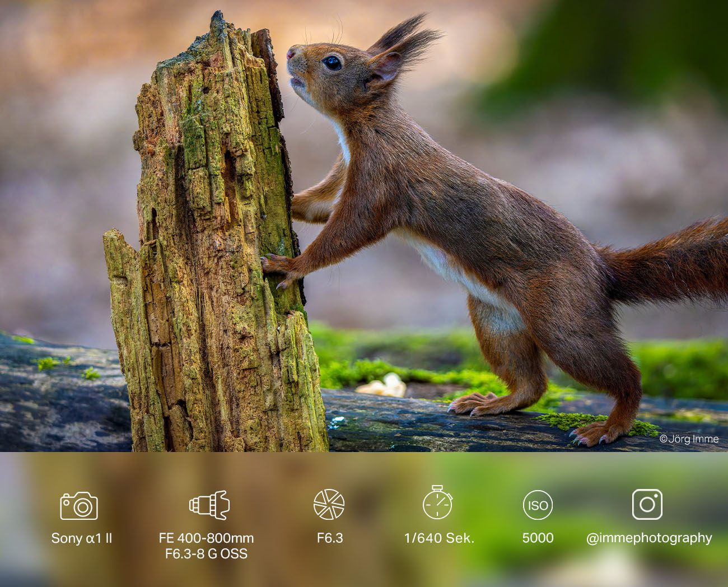Open the @immephotography handle link
The width and height of the screenshot is (728, 587).
[x=649, y=538]
